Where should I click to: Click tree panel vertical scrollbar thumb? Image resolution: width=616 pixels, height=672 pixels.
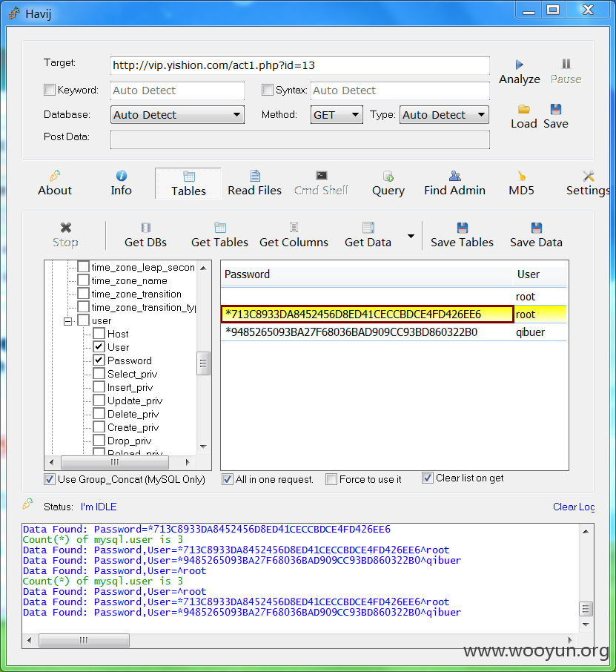pos(203,363)
